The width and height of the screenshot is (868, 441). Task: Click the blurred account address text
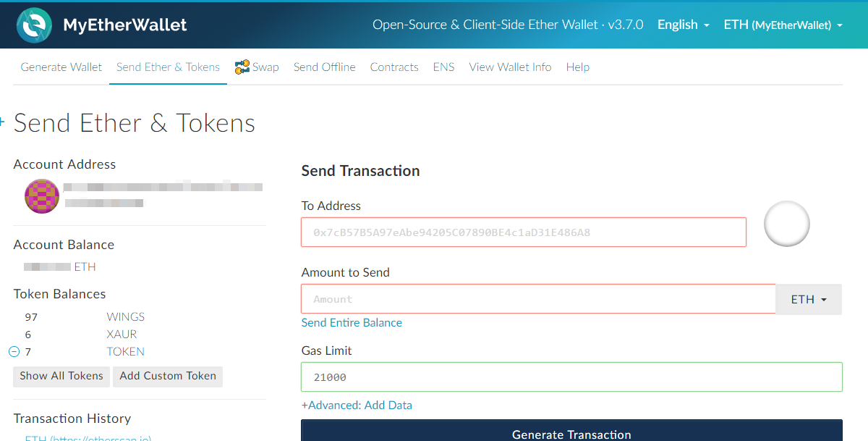(x=163, y=196)
